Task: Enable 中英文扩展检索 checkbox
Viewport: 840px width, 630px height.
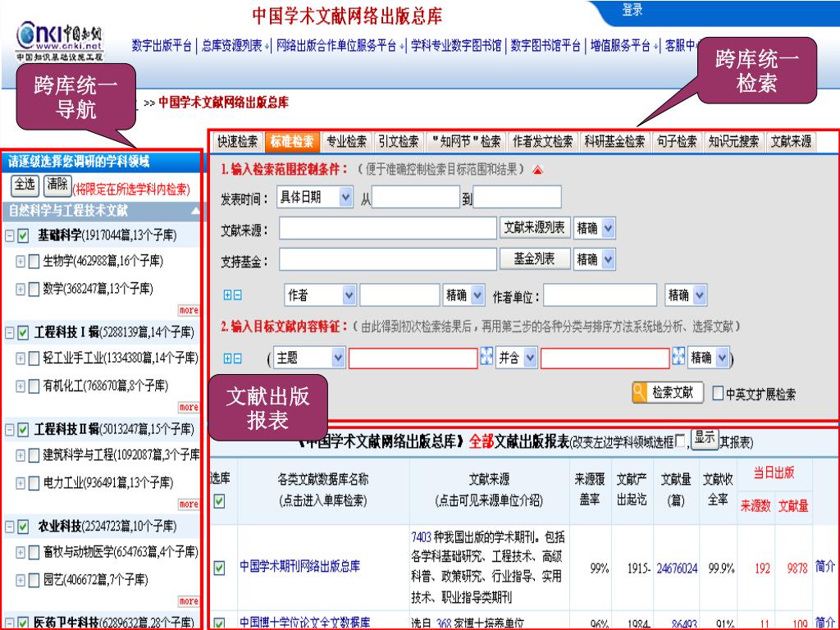Action: point(718,393)
